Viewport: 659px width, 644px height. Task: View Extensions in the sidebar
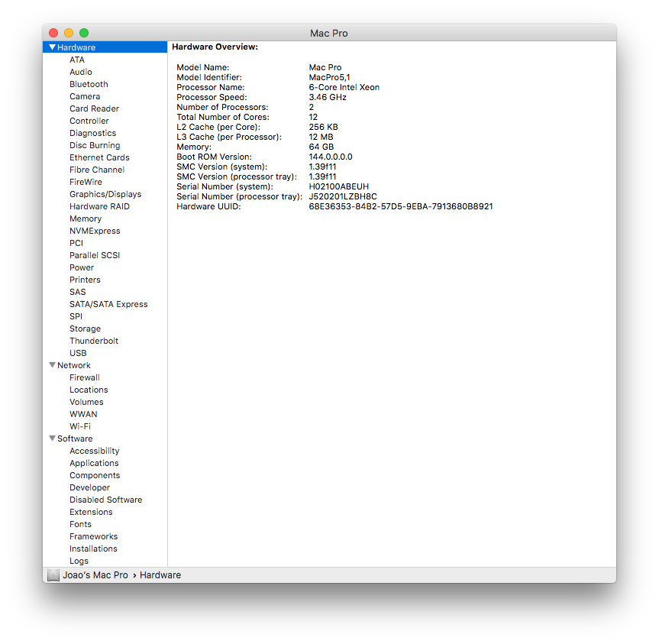[x=91, y=512]
